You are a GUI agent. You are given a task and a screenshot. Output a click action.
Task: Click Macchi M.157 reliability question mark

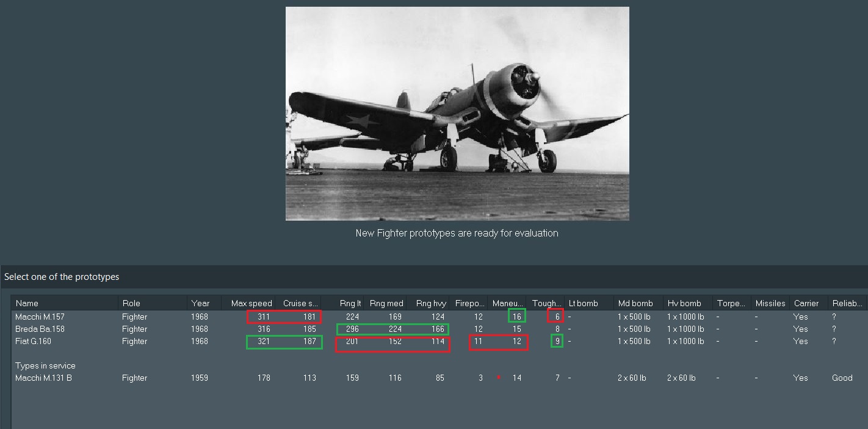tap(834, 317)
